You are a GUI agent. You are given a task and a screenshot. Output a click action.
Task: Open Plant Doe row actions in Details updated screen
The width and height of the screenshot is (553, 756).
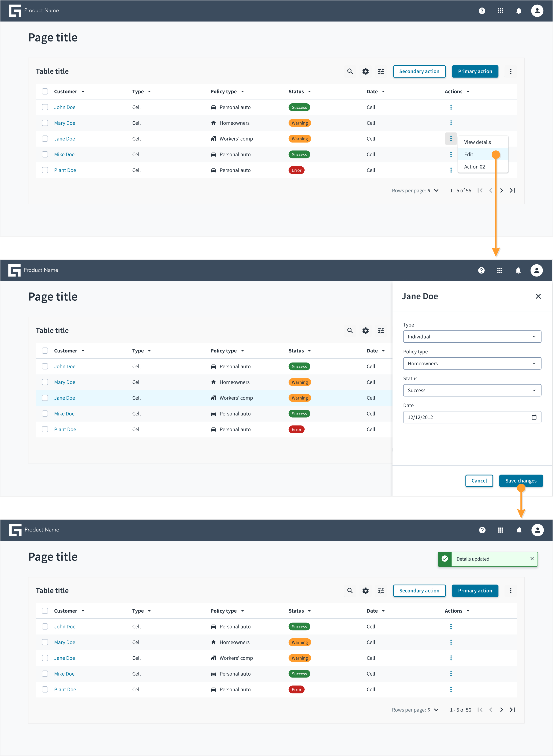(451, 689)
